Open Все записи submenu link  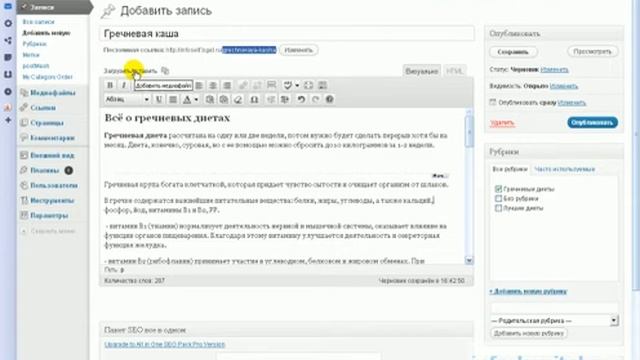[38, 22]
